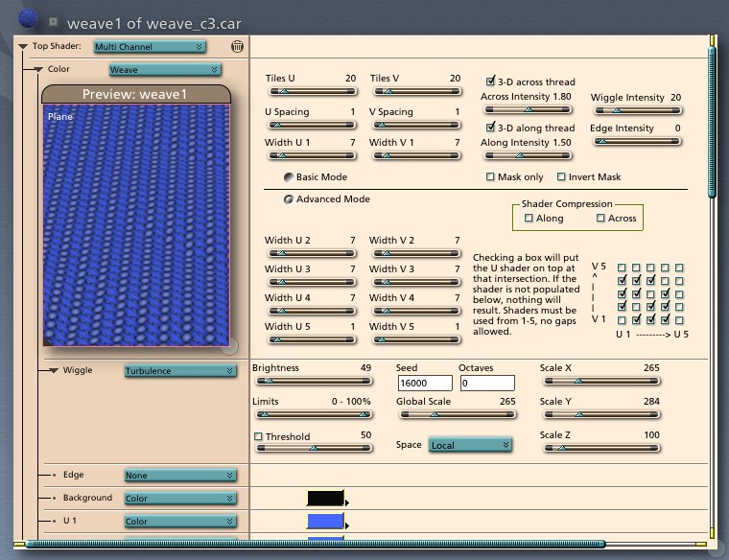Open the Weave color shader dropdown
Screen dimensions: 729x560
164,69
